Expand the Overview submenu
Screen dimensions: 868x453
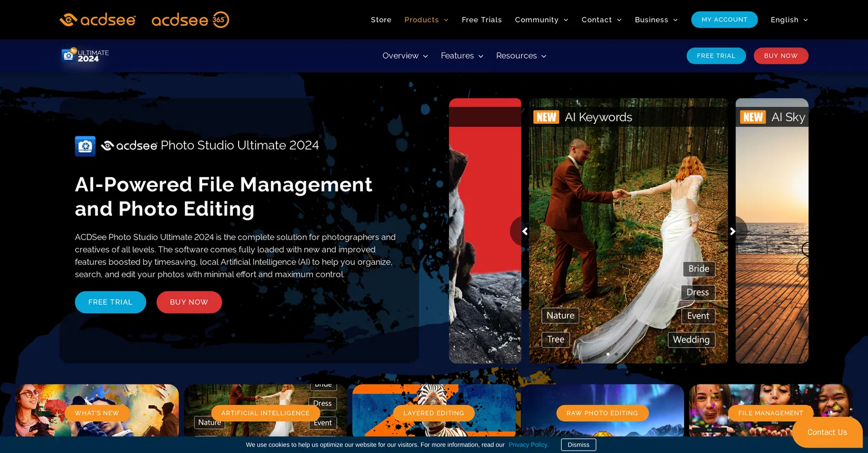click(x=405, y=55)
